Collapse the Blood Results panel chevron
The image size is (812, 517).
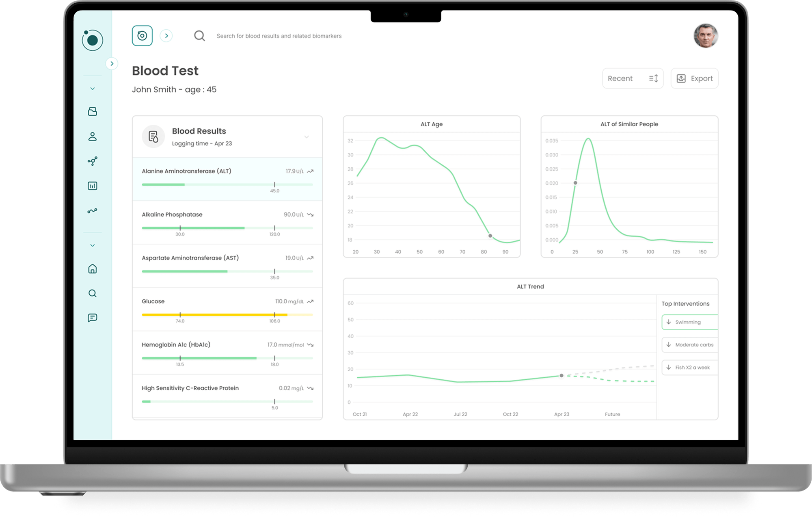pos(307,137)
